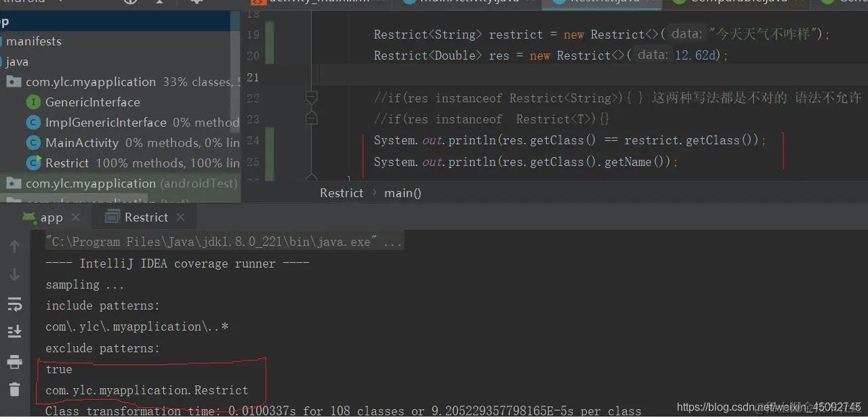The image size is (868, 420).
Task: Click line number 24 in the gutter
Action: point(253,141)
